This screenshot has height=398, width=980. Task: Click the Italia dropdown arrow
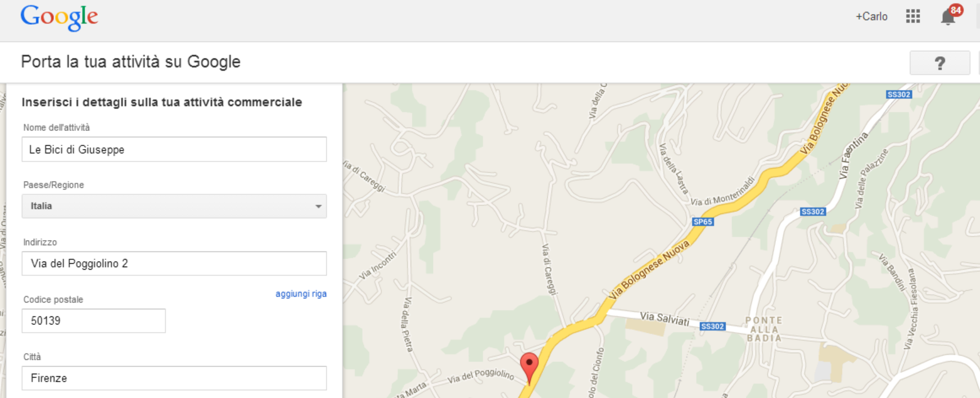tap(318, 206)
